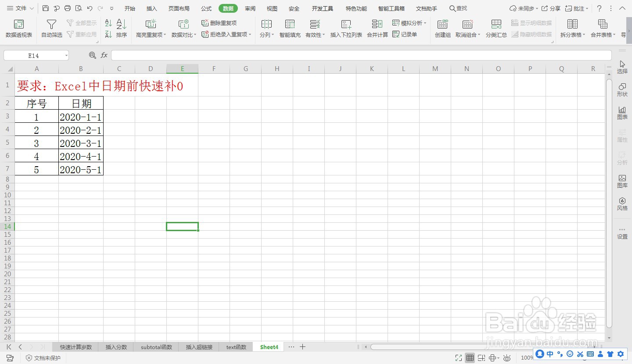This screenshot has width=632, height=364.
Task: Switch to the 开始 ribbon tab
Action: click(130, 8)
